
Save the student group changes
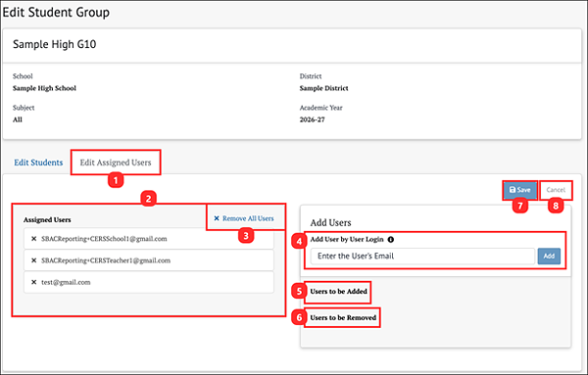tap(519, 190)
